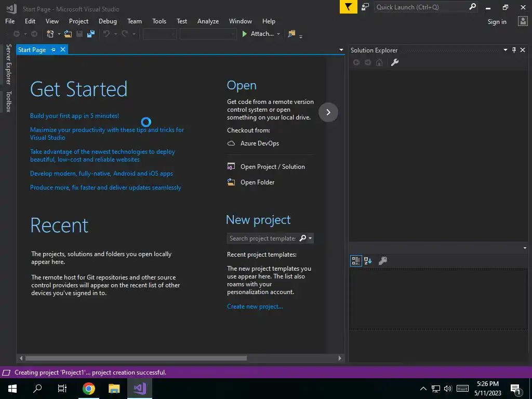Click the Solution Explorer Properties wrench icon

coord(395,62)
